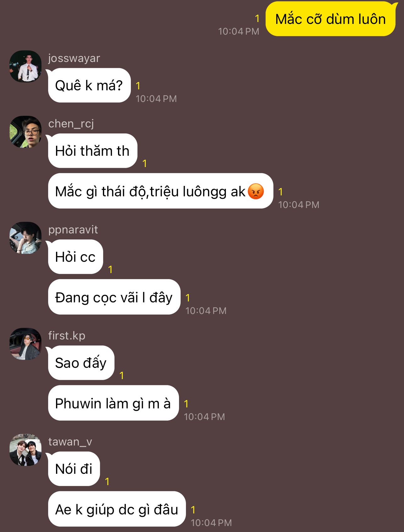
Task: Tap the 'Ae k giúp dc gì đâu' message
Action: click(x=117, y=509)
